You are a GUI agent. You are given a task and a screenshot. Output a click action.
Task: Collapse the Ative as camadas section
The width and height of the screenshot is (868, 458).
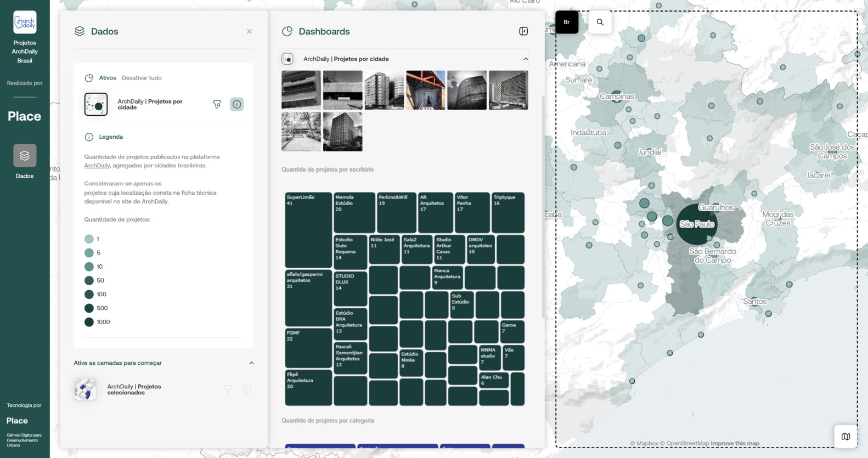coord(251,363)
